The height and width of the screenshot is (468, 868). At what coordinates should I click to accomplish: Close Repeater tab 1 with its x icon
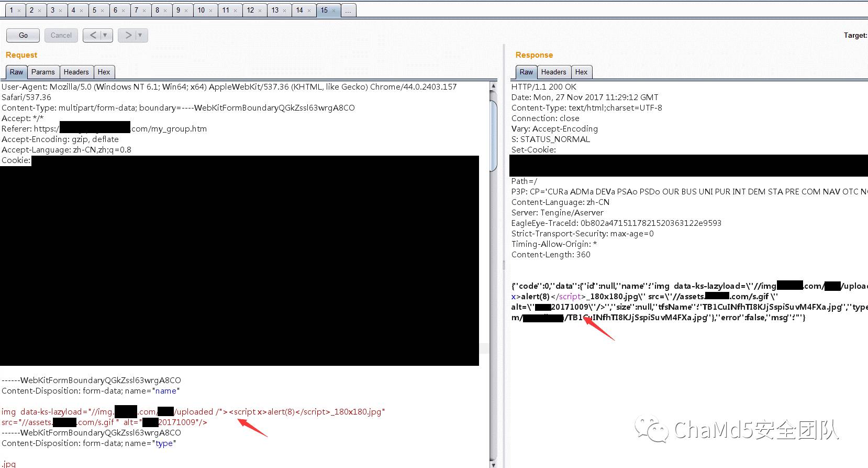pyautogui.click(x=19, y=10)
